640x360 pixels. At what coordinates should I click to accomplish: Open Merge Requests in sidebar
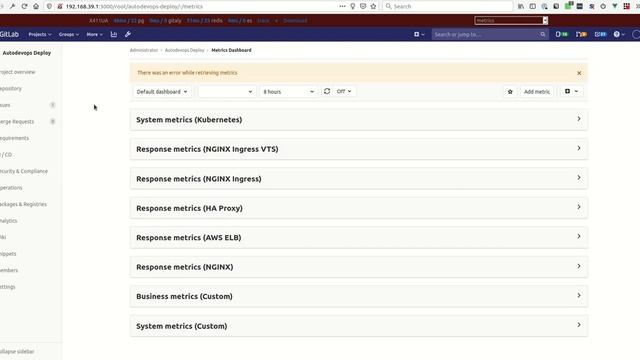pos(17,122)
